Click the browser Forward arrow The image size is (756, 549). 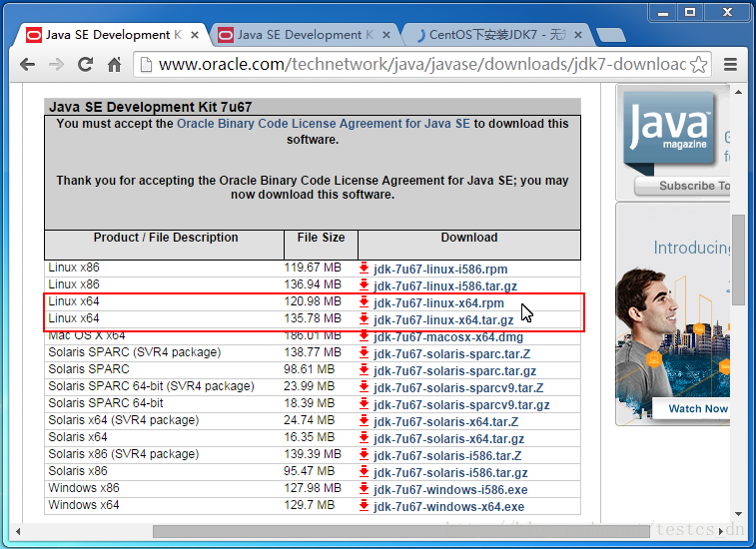coord(56,64)
